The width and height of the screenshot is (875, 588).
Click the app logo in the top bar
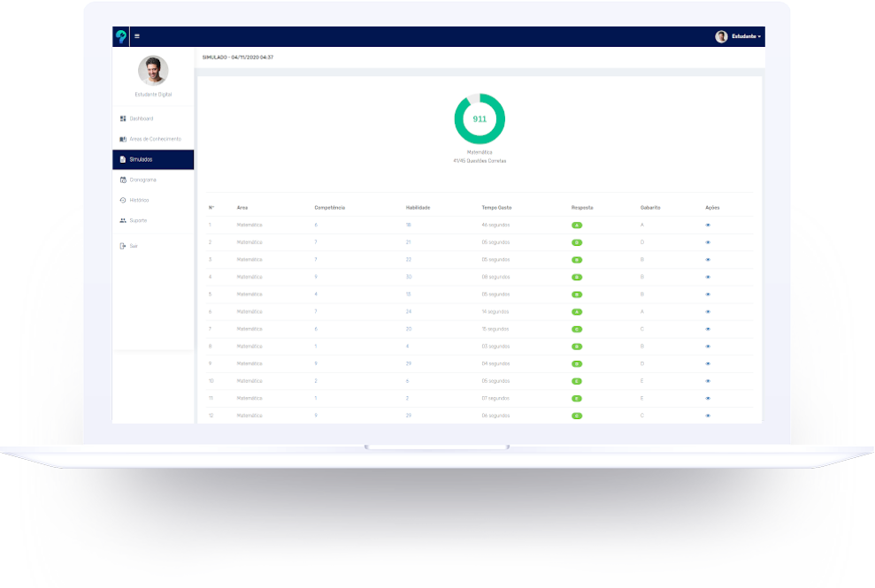[119, 34]
